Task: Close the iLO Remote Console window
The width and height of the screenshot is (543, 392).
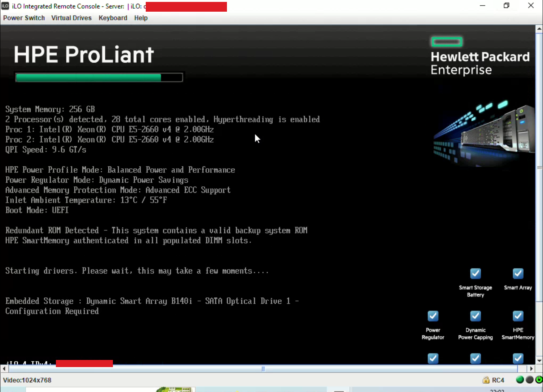Action: click(531, 6)
